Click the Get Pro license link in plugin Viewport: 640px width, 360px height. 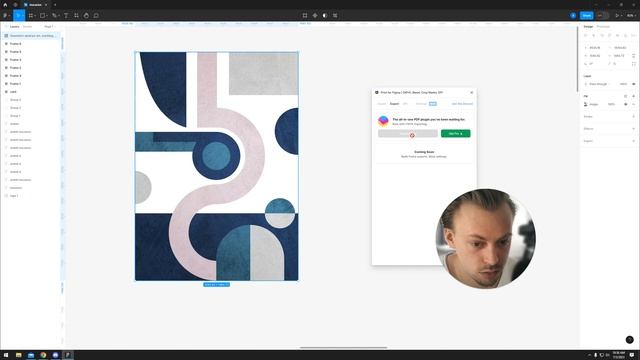pyautogui.click(x=462, y=104)
